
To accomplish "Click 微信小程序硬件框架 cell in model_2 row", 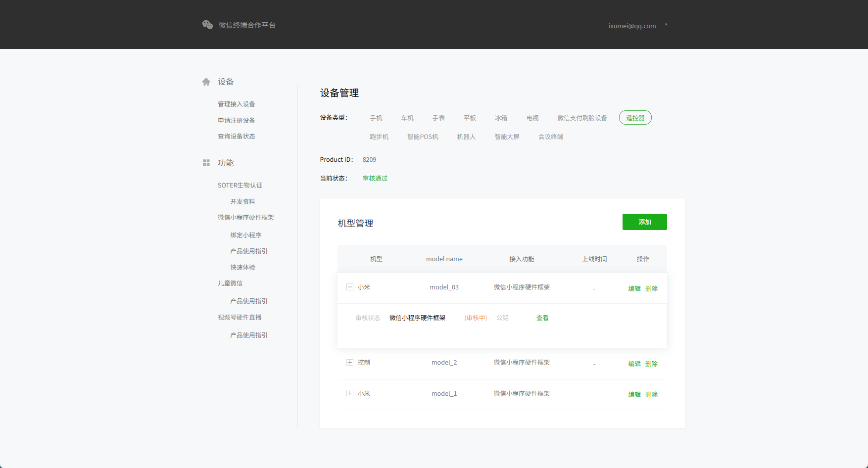I will [x=522, y=362].
